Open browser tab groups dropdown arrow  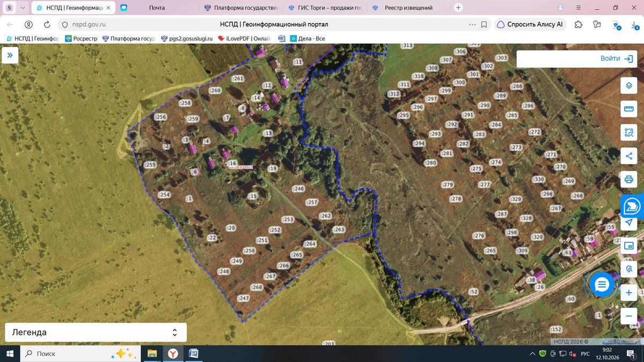click(x=22, y=8)
